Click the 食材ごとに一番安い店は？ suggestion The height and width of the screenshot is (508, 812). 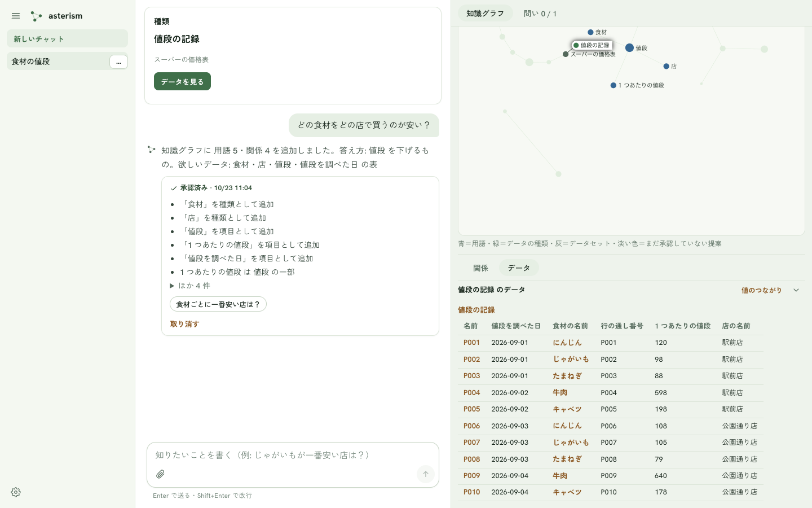click(218, 304)
